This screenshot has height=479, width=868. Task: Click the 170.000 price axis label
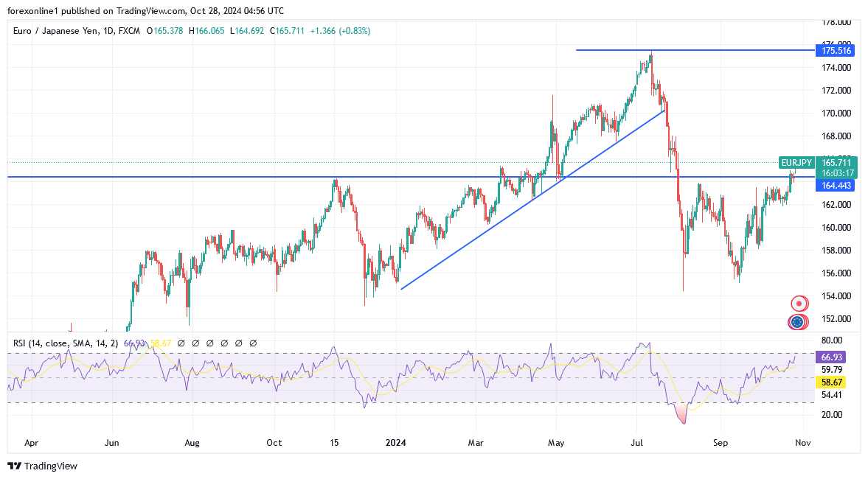coord(836,113)
